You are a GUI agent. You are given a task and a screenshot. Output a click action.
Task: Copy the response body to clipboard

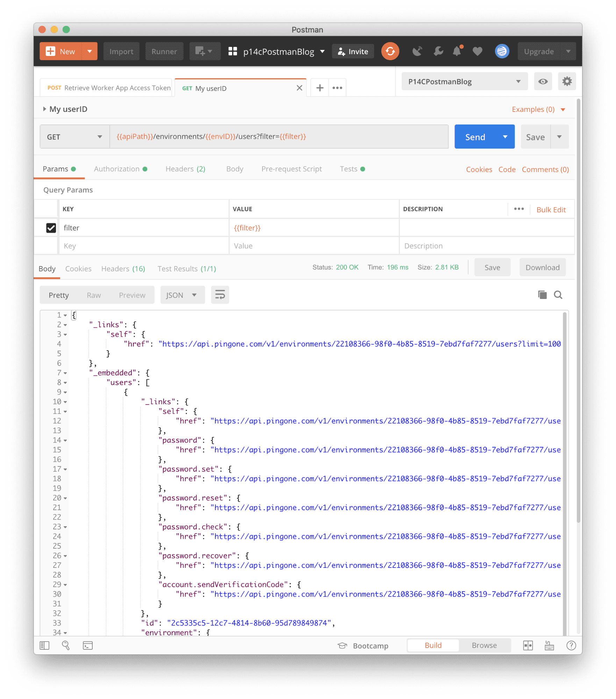542,295
